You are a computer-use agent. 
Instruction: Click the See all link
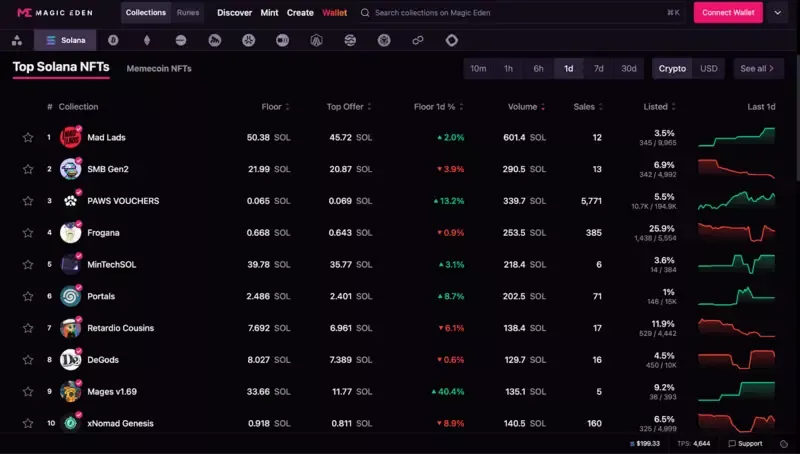(x=759, y=69)
